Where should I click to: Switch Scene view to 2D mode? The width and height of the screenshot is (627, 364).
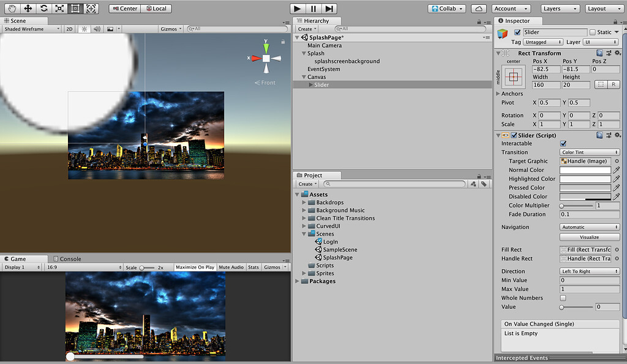coord(69,28)
